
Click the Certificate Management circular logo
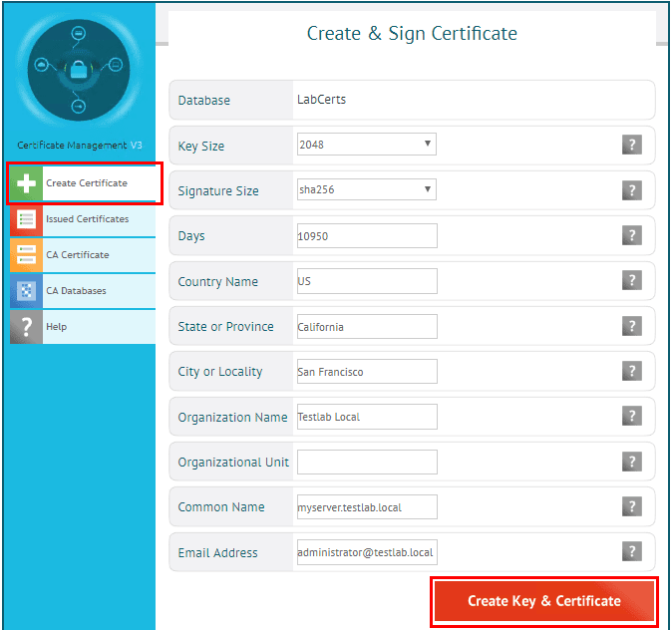[x=79, y=70]
